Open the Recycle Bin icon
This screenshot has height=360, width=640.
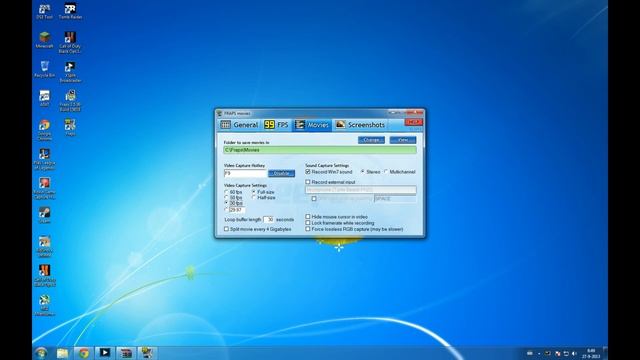click(x=44, y=69)
